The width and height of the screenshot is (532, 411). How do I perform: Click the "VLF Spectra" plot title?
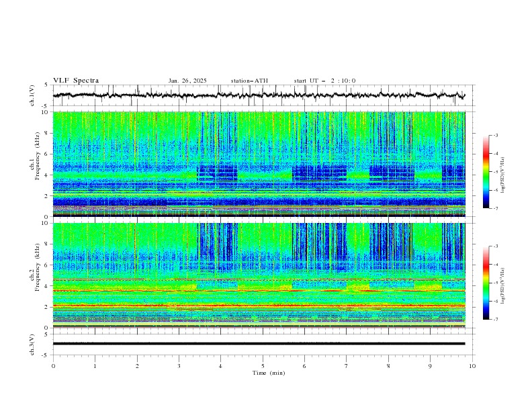[x=76, y=81]
